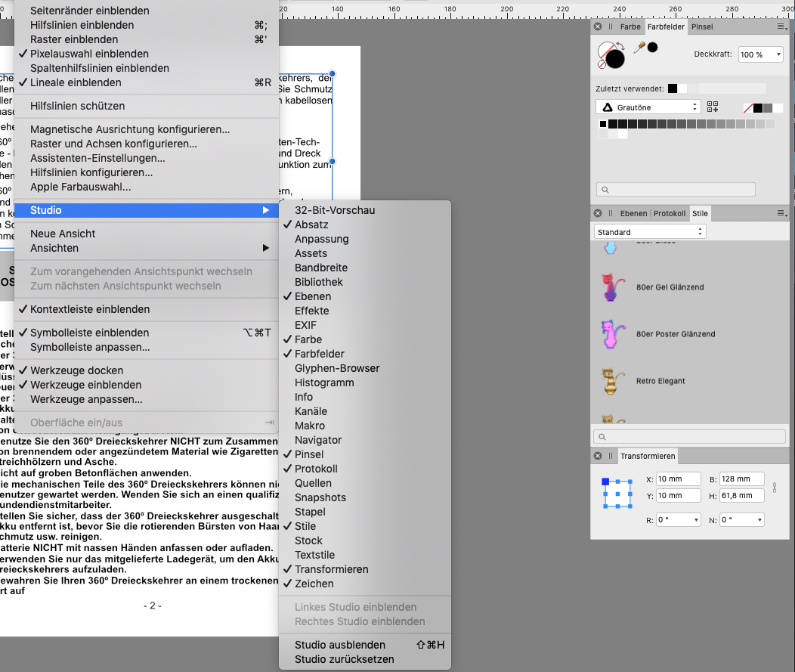Click the small no-colour reset circle
Image resolution: width=795 pixels, height=672 pixels.
click(602, 65)
